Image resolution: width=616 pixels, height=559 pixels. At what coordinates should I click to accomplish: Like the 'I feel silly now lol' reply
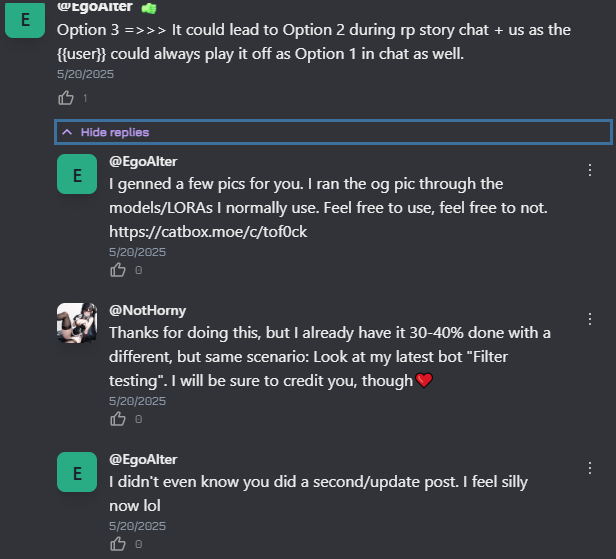coord(117,544)
